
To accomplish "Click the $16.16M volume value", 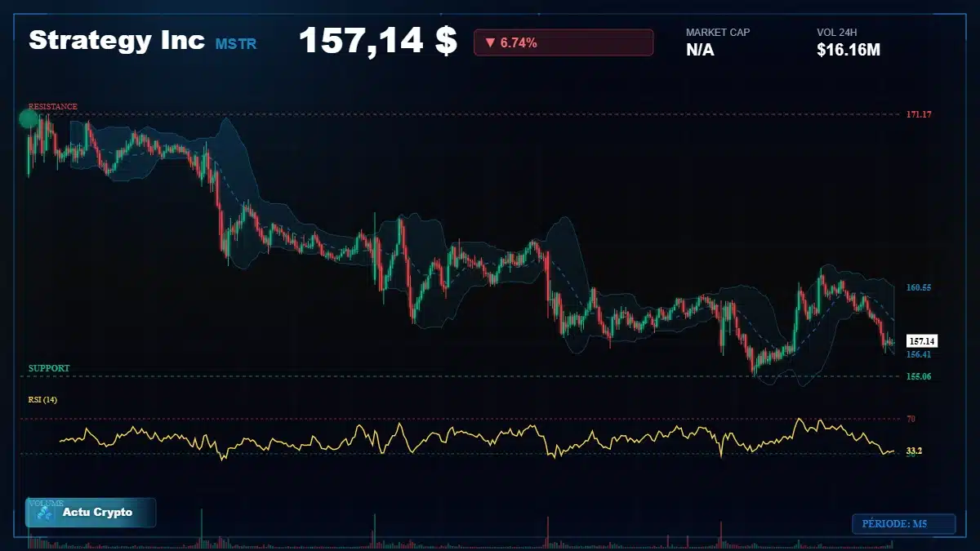I will click(849, 51).
